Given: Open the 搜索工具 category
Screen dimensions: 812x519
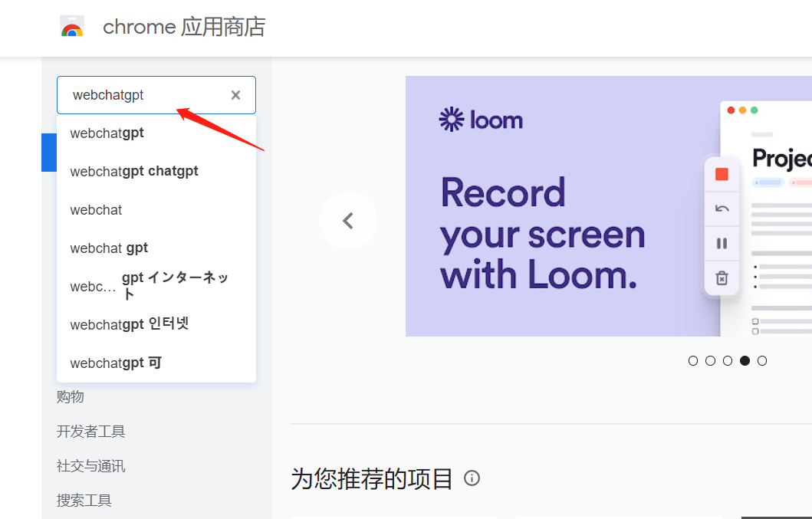Looking at the screenshot, I should tap(84, 501).
